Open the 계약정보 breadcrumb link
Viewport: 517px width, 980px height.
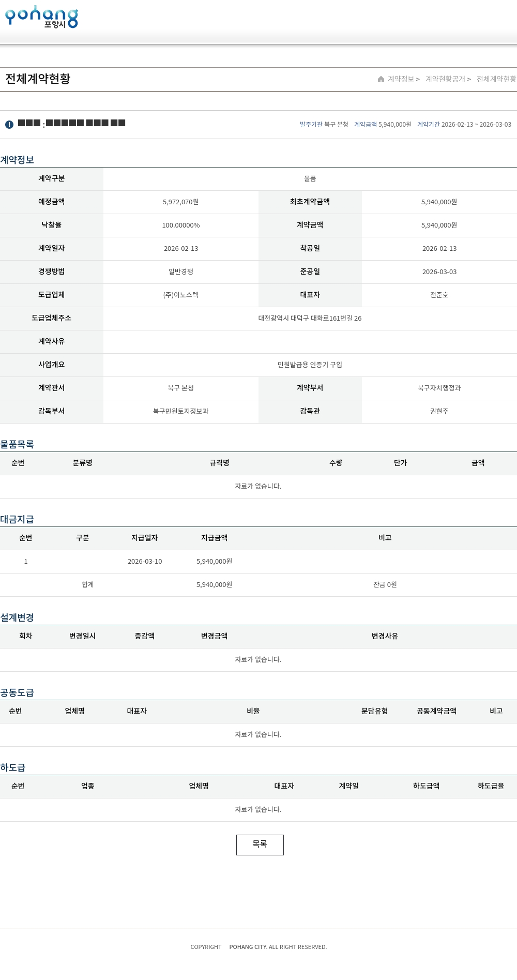pos(401,79)
